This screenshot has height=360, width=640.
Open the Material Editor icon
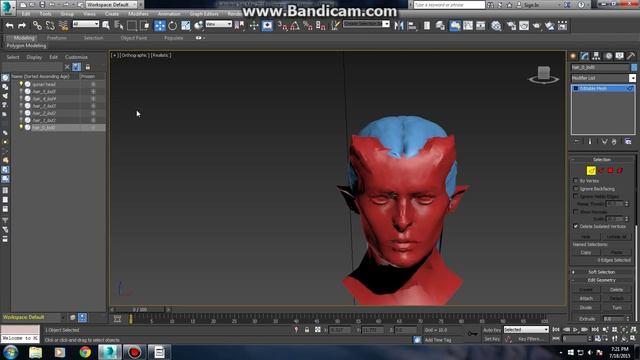(496, 26)
